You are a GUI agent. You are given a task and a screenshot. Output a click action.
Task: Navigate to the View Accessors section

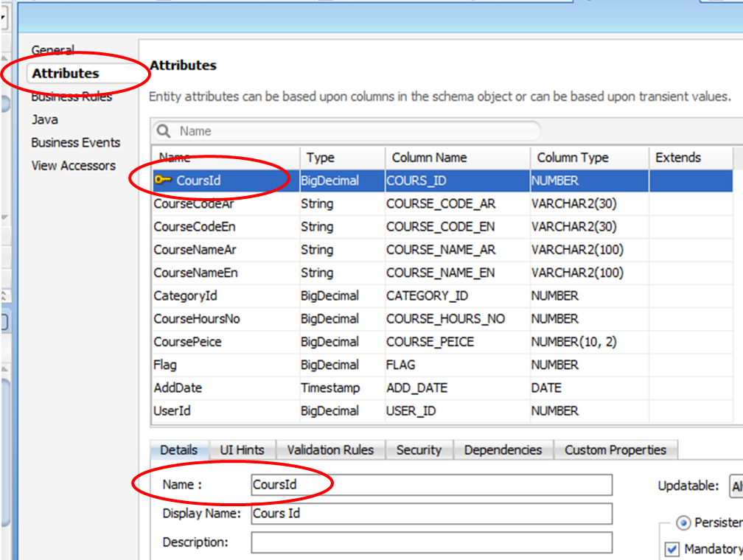pyautogui.click(x=73, y=166)
